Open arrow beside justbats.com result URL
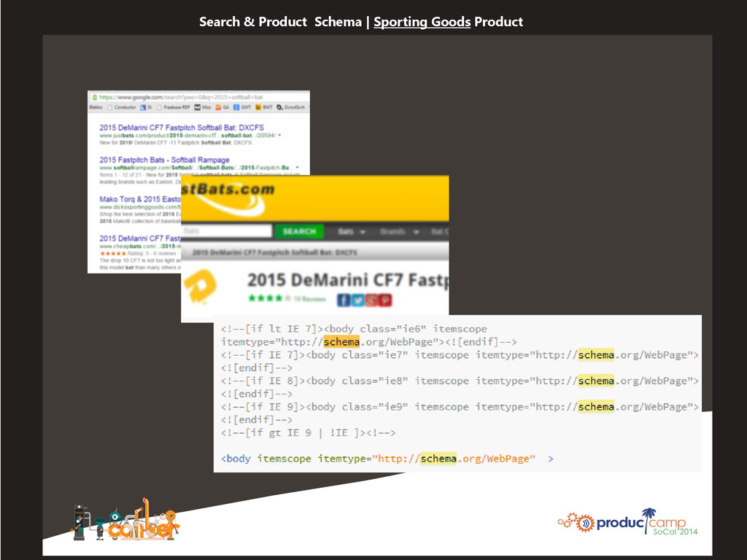Viewport: 747px width, 560px height. tap(279, 135)
